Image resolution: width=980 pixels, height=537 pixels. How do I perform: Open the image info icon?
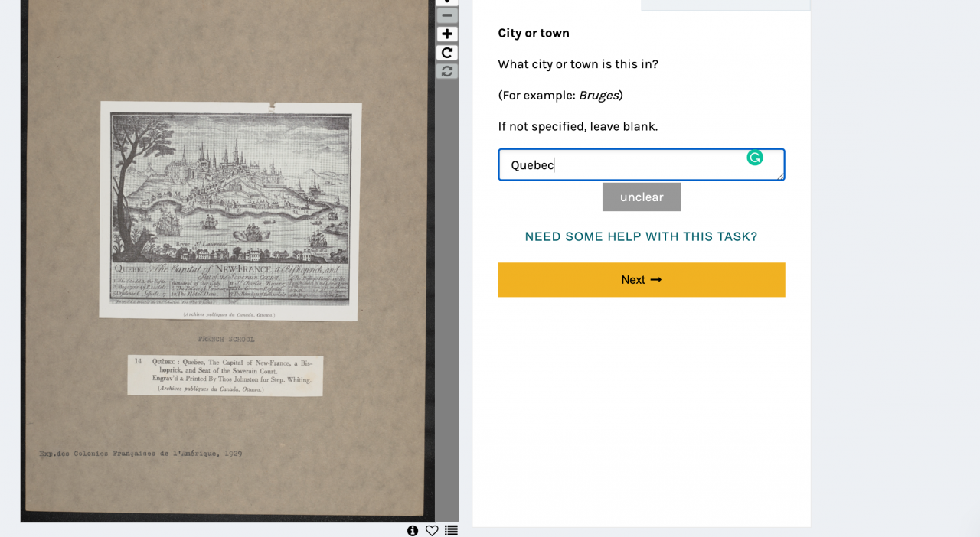(x=413, y=530)
